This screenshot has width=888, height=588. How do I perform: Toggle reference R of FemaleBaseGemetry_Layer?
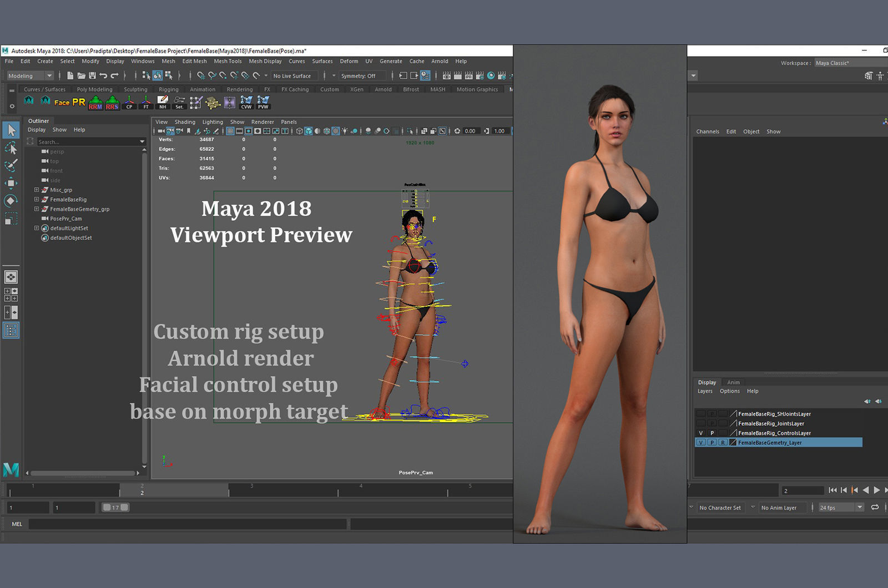coord(723,443)
